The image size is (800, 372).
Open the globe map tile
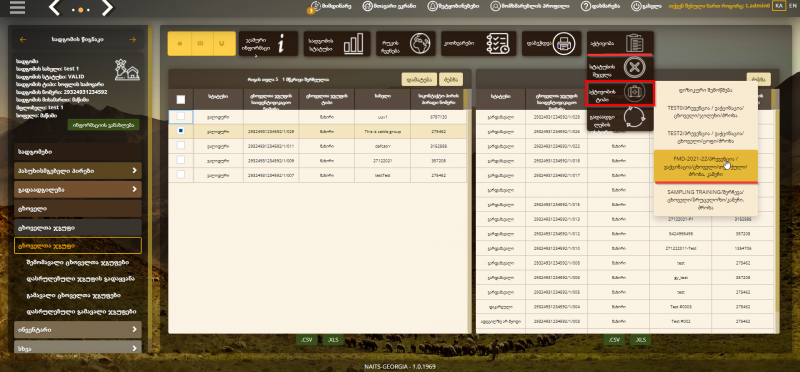click(x=406, y=43)
